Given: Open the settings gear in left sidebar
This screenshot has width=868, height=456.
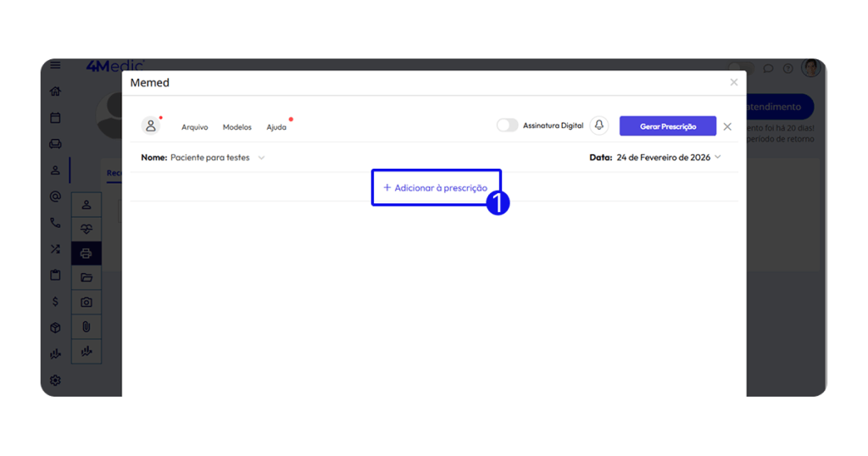Looking at the screenshot, I should point(55,381).
